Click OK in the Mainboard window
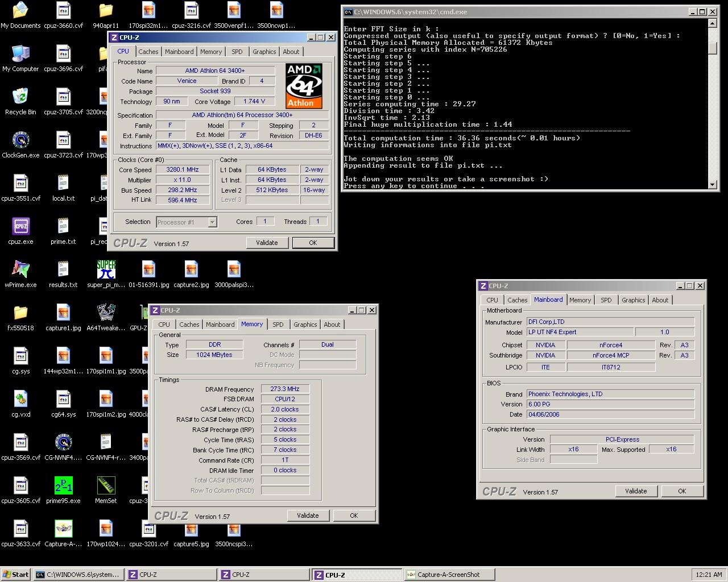This screenshot has height=582, width=728. point(682,491)
